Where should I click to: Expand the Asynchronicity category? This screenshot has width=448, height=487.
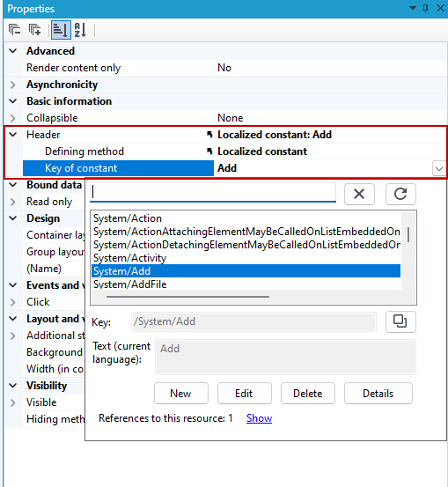pos(12,85)
